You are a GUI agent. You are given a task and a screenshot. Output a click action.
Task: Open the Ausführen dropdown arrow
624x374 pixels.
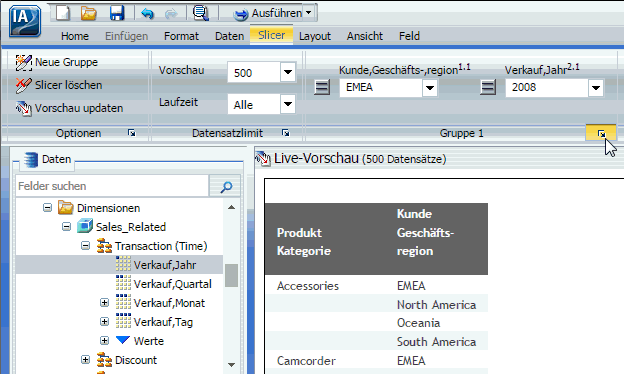(309, 13)
